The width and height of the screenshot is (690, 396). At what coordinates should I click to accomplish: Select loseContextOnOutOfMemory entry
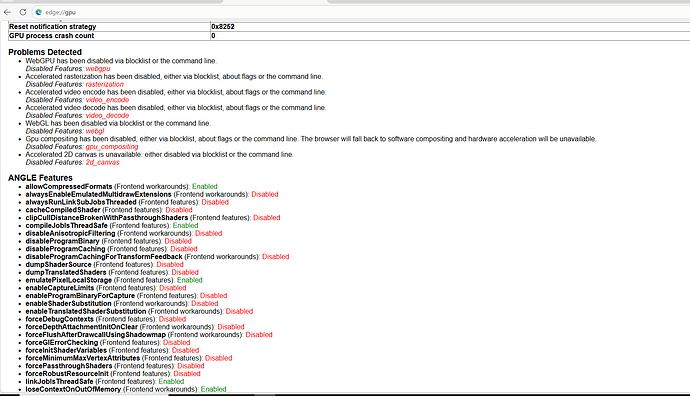pyautogui.click(x=126, y=389)
